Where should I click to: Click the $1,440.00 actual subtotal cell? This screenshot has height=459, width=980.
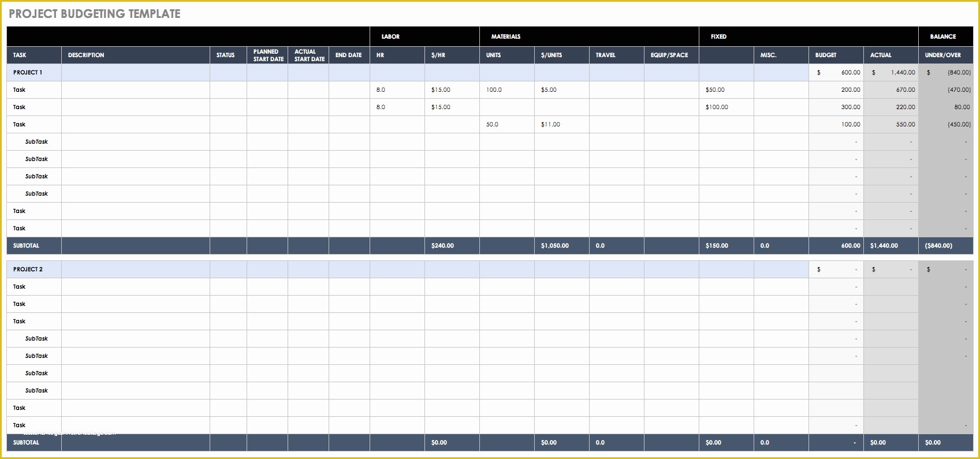pyautogui.click(x=891, y=245)
